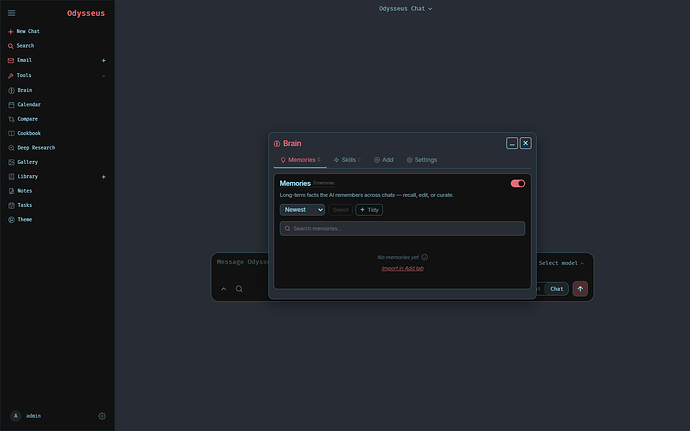
Task: Minimize the Brain dialog
Action: click(512, 144)
